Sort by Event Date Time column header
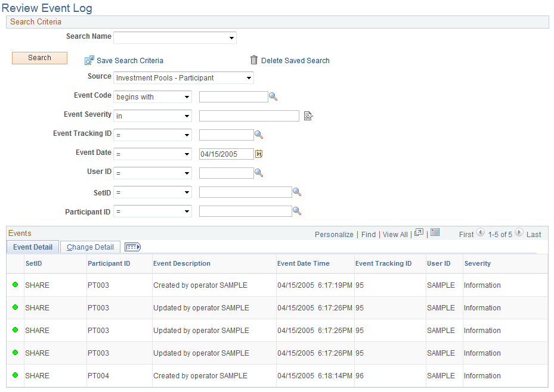This screenshot has width=554, height=392. 303,263
